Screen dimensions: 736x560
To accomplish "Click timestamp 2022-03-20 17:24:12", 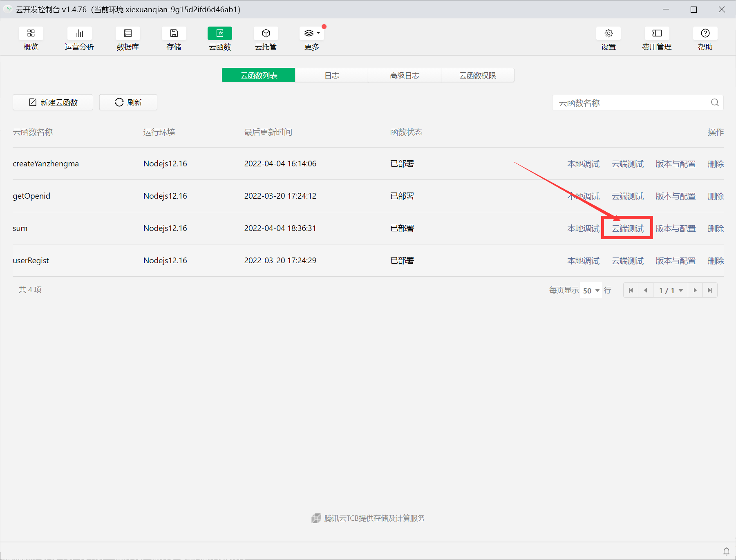I will point(280,196).
